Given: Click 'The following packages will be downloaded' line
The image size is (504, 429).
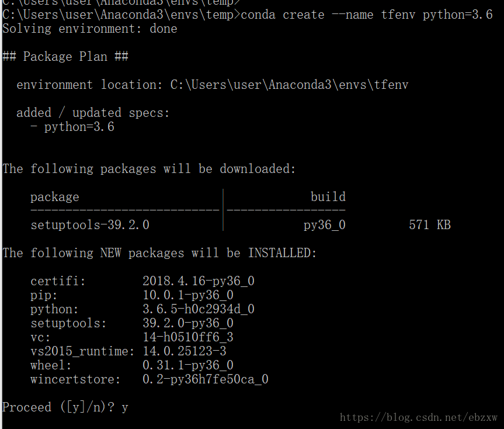Looking at the screenshot, I should [149, 169].
